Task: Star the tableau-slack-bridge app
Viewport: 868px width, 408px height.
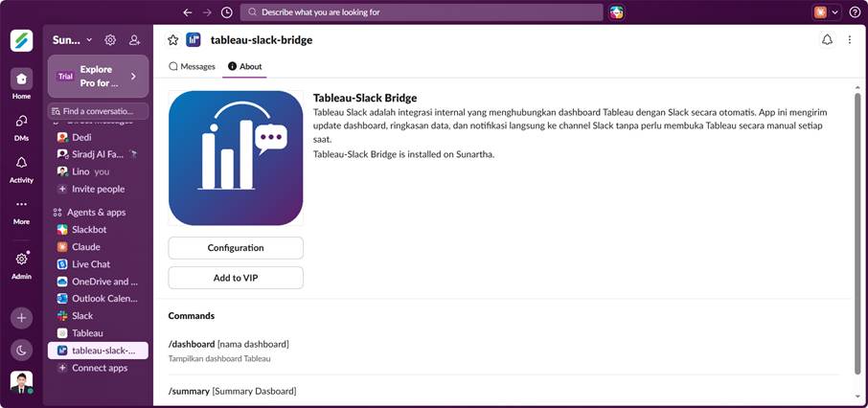Action: (173, 40)
